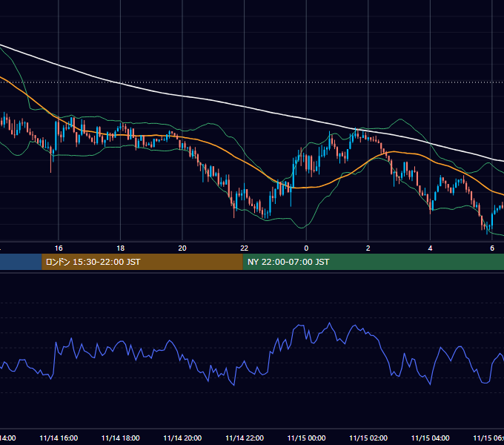Select the blue Tokyo session bar segment
This screenshot has height=445, width=504.
pyautogui.click(x=21, y=262)
